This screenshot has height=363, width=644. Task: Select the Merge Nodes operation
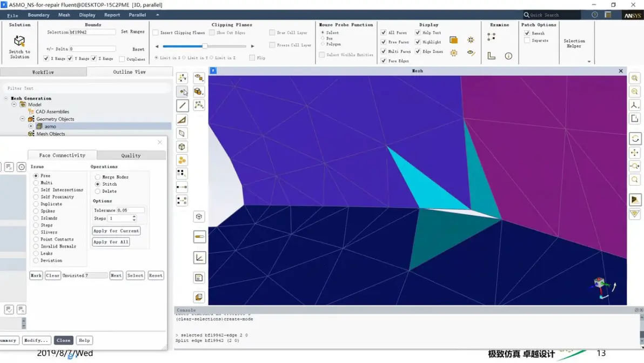(97, 177)
